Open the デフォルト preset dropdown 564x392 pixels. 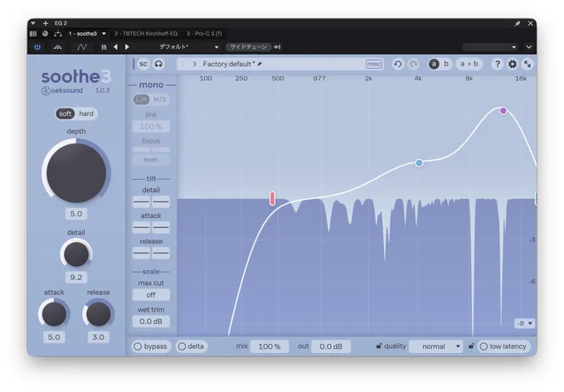[189, 47]
